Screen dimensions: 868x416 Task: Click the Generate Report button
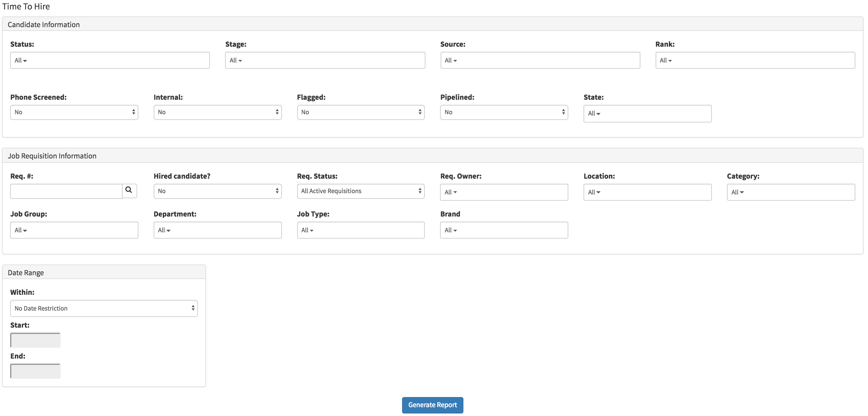(x=432, y=405)
